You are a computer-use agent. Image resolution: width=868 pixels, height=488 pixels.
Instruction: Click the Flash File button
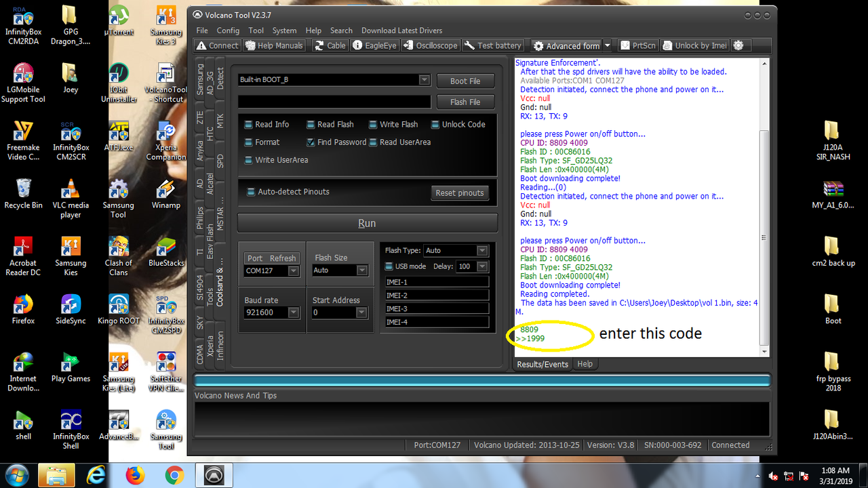(465, 102)
